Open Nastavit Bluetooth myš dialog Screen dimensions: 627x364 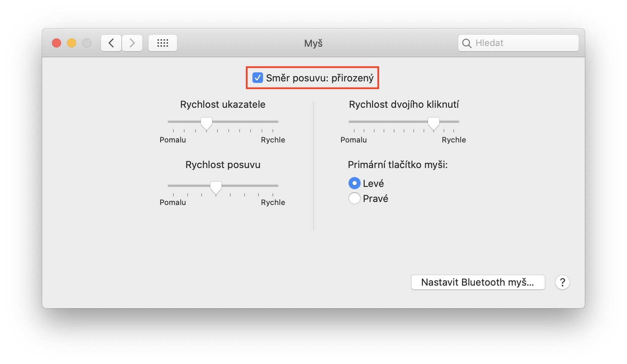click(478, 282)
